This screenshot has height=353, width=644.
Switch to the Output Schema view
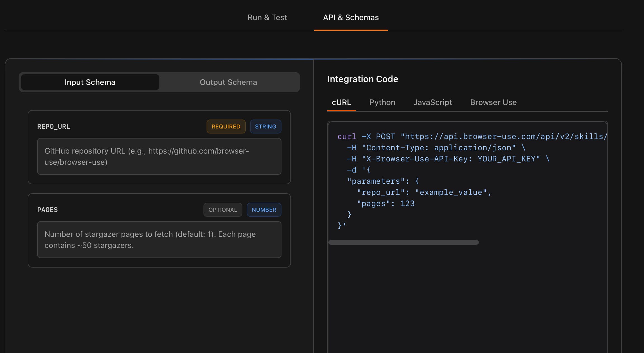228,82
